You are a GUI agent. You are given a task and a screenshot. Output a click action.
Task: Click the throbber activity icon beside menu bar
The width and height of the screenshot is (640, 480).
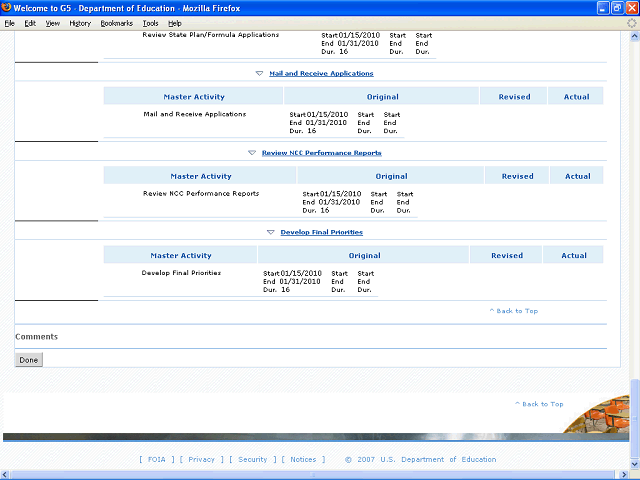coord(631,22)
